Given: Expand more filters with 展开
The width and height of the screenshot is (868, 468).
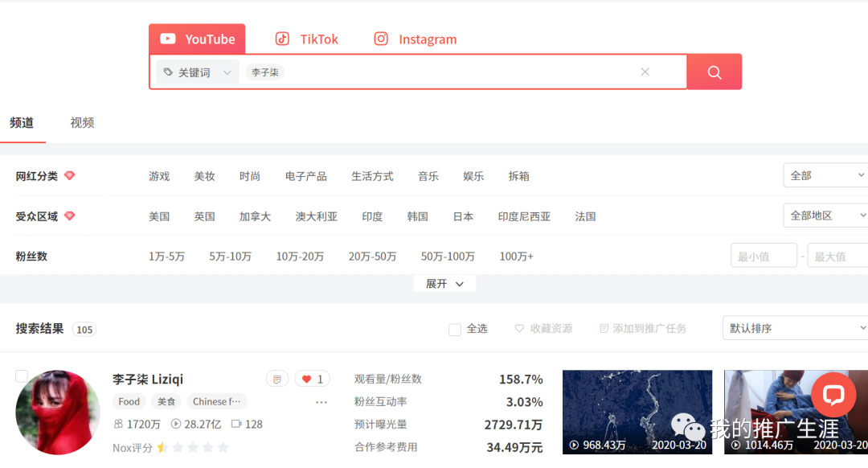Looking at the screenshot, I should pyautogui.click(x=444, y=284).
